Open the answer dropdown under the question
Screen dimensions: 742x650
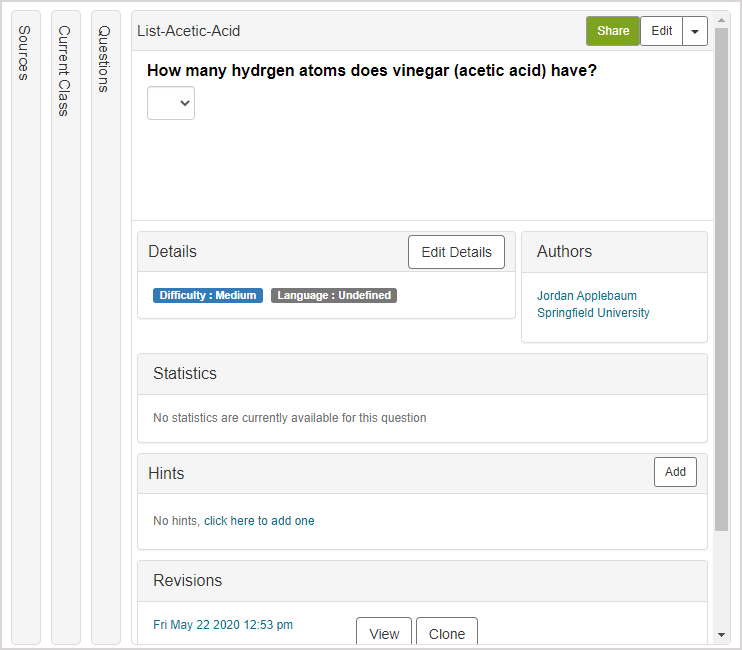pyautogui.click(x=171, y=103)
